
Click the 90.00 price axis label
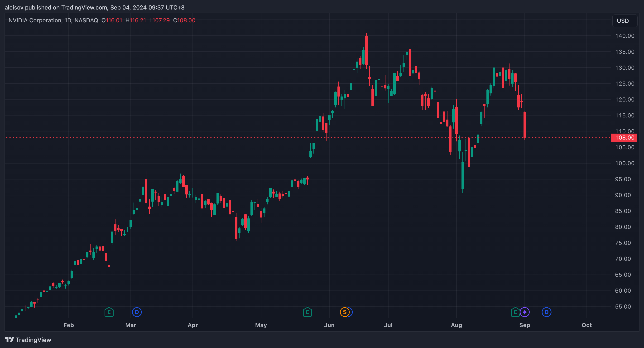pos(623,195)
